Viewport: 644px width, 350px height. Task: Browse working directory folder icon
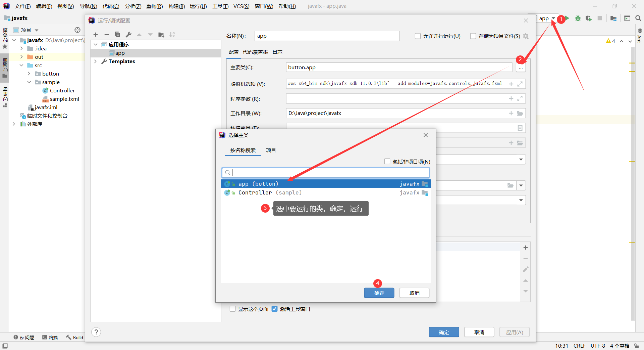pos(520,113)
